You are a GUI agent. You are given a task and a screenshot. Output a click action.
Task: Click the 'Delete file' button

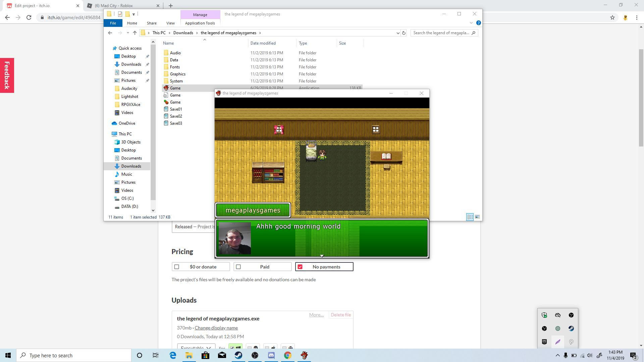tap(340, 315)
